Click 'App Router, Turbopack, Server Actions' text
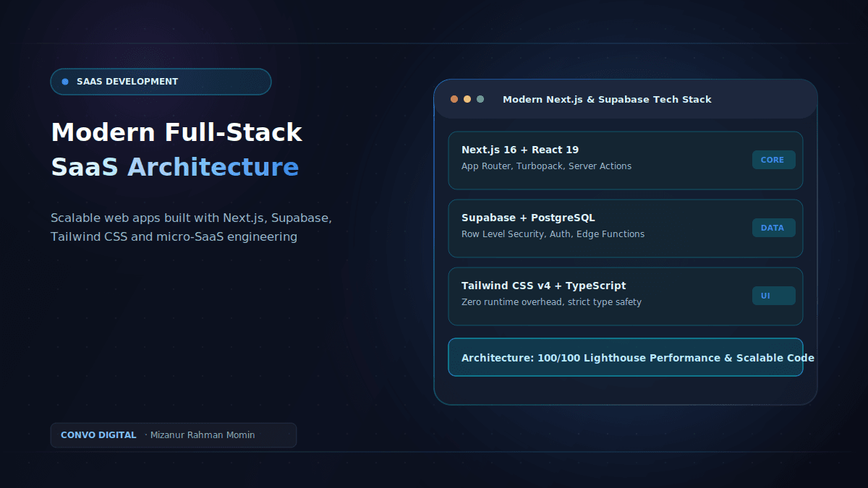This screenshot has height=488, width=868. tap(546, 166)
